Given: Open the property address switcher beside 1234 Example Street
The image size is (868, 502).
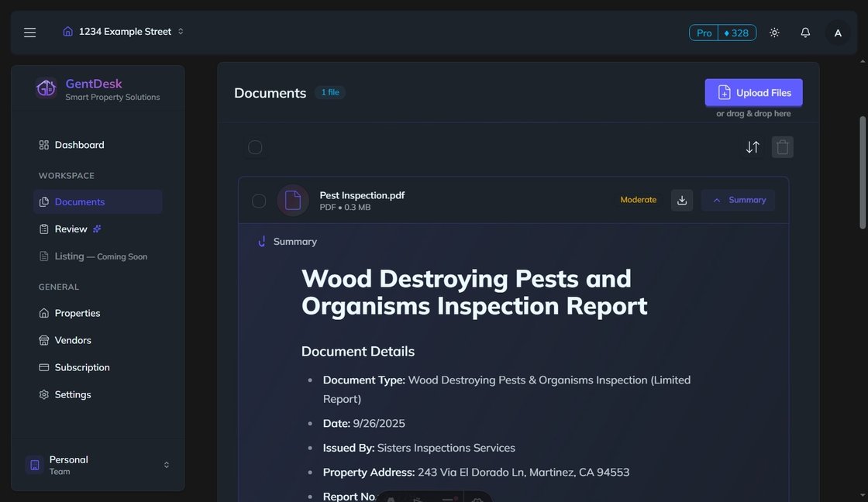Looking at the screenshot, I should (x=180, y=31).
